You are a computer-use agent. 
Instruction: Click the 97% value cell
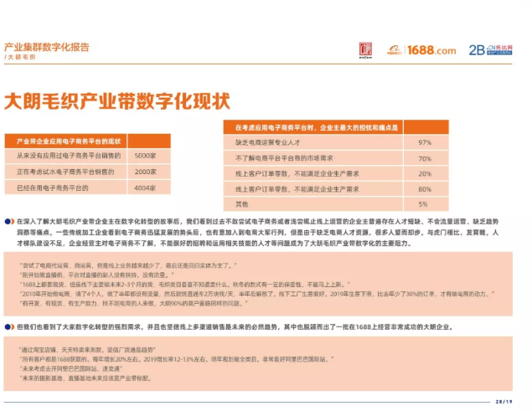424,142
